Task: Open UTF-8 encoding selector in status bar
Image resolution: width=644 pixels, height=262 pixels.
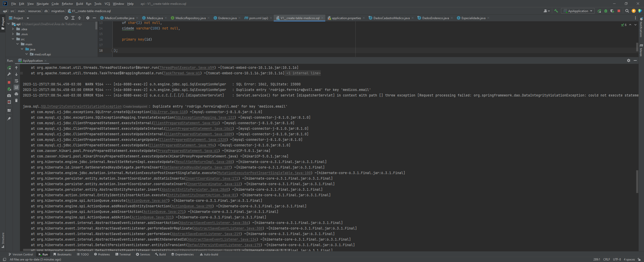Action: 617,259
